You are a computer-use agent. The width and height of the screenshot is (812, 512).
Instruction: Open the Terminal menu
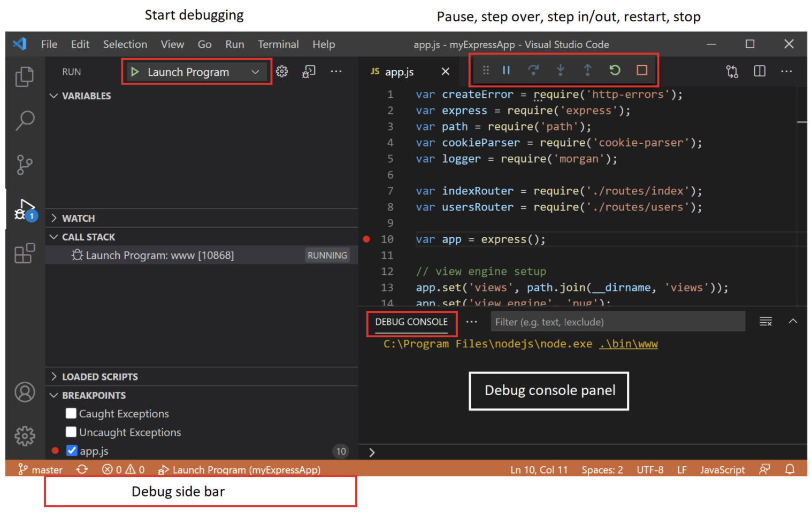(x=278, y=44)
